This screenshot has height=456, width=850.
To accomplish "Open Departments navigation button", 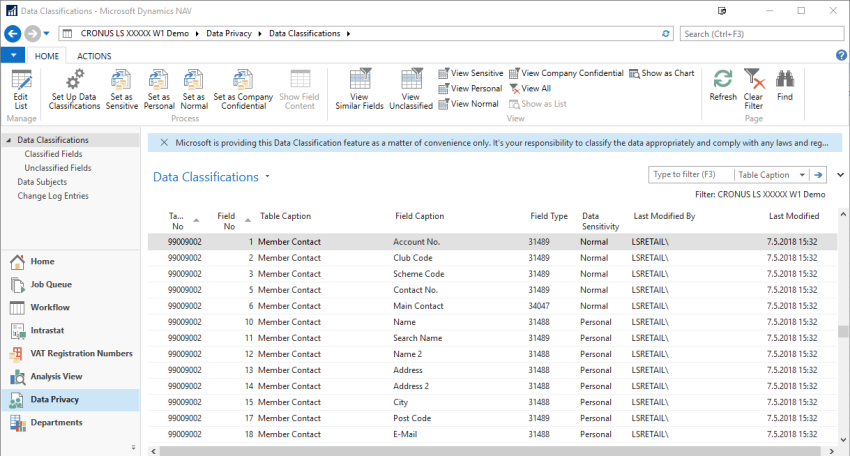I will coord(70,422).
